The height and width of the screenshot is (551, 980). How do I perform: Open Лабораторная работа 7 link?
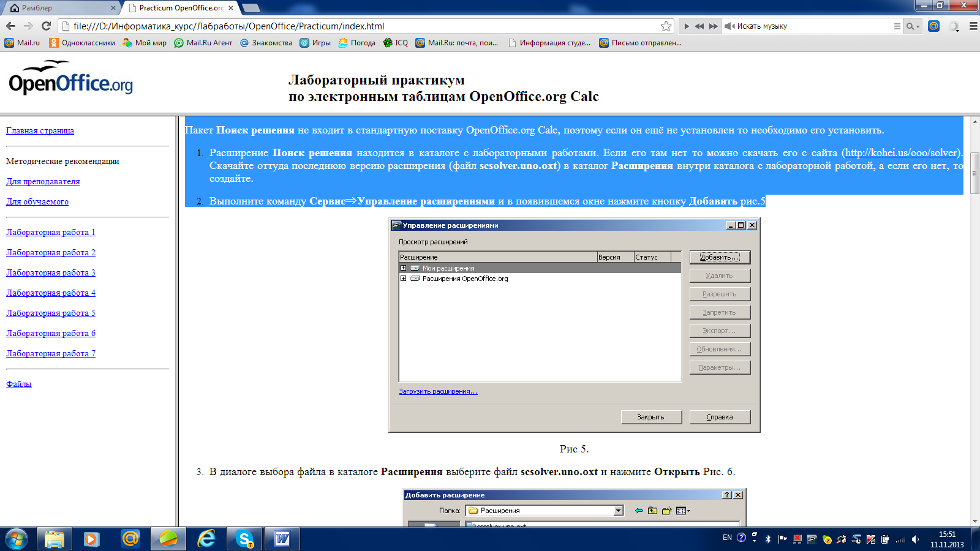pos(51,353)
